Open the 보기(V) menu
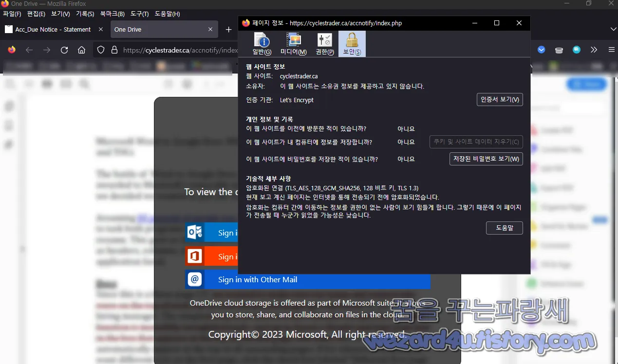The image size is (618, 364). [x=60, y=14]
